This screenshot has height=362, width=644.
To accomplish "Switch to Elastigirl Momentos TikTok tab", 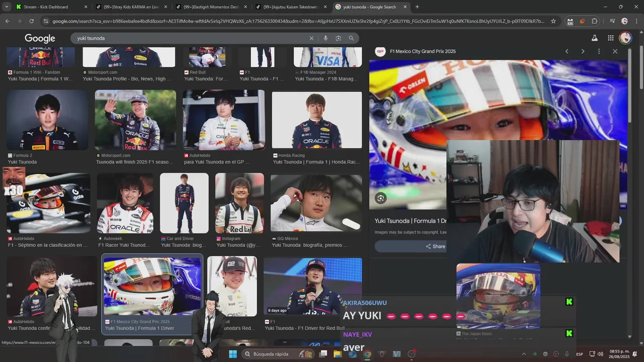I will 211,7.
